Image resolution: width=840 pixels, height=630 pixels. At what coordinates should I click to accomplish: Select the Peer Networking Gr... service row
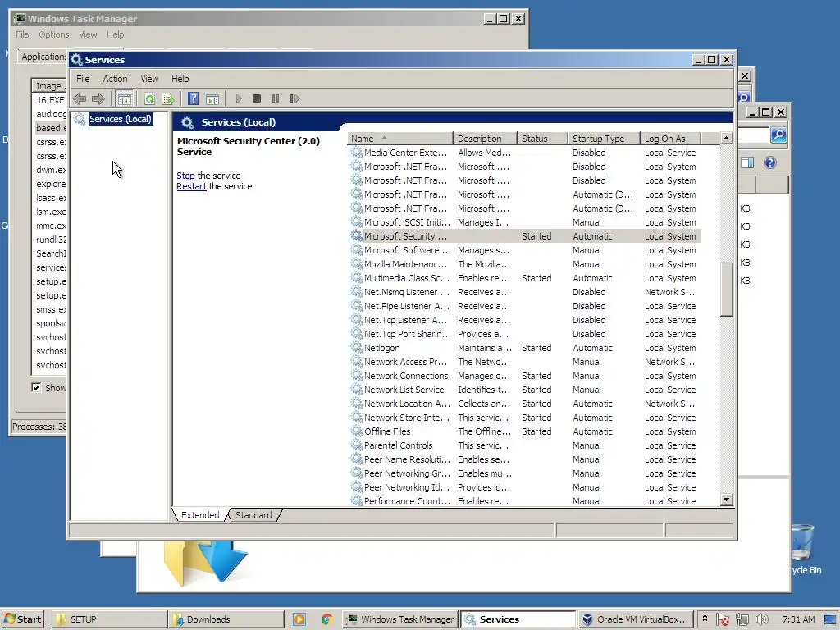pyautogui.click(x=524, y=473)
